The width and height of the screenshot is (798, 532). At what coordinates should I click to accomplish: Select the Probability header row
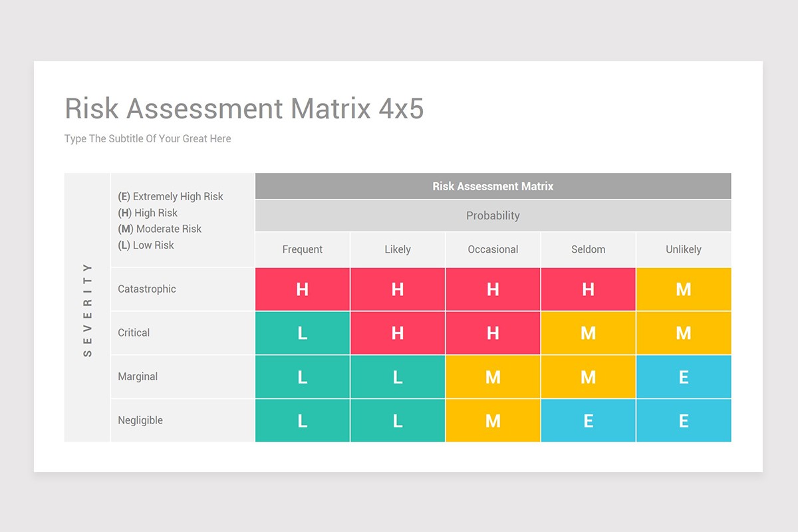pos(492,215)
